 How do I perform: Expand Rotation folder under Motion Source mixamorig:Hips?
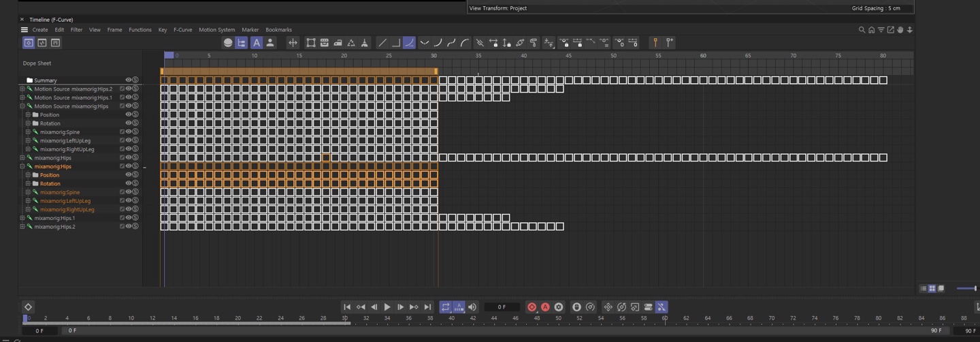pos(28,123)
